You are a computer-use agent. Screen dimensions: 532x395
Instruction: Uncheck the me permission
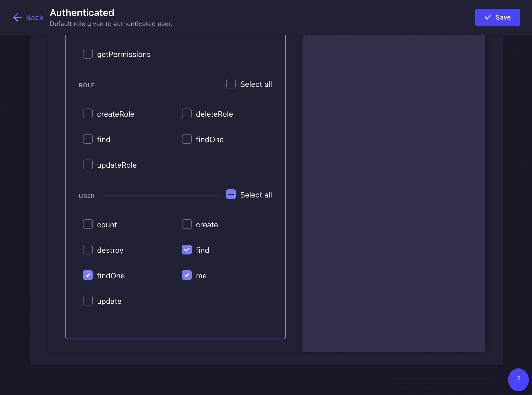[187, 275]
